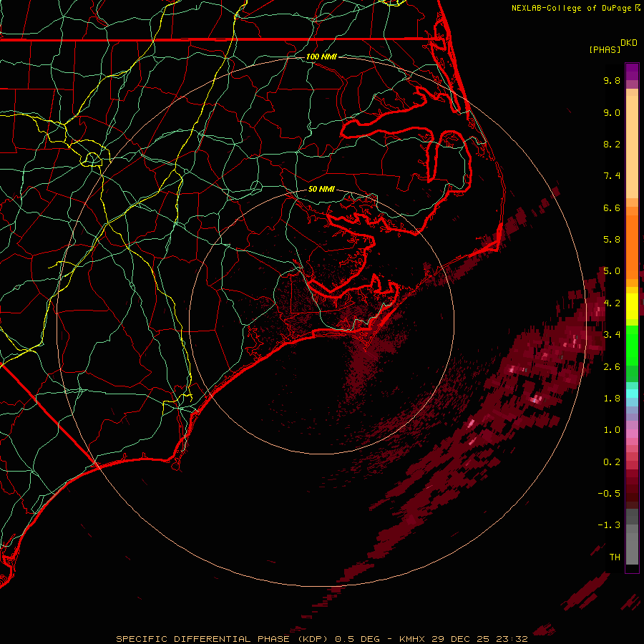This screenshot has height=644, width=644.
Task: Select the 8.2 scale value
Action: [x=612, y=144]
